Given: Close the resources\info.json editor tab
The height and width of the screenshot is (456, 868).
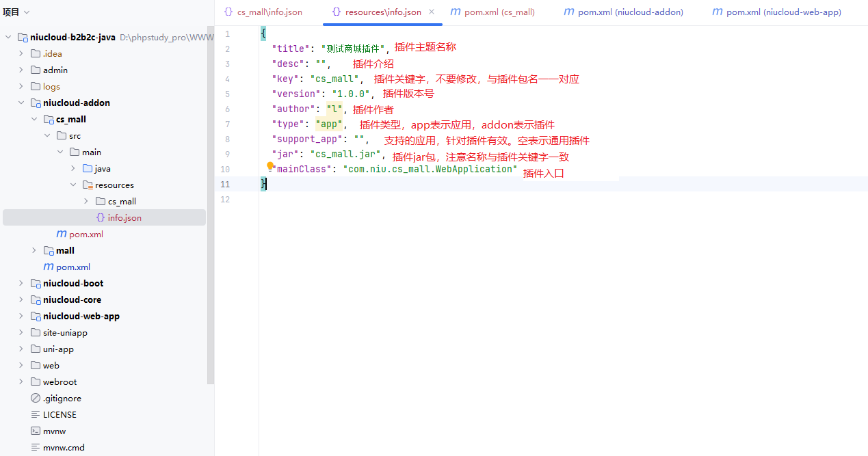Looking at the screenshot, I should pyautogui.click(x=431, y=12).
